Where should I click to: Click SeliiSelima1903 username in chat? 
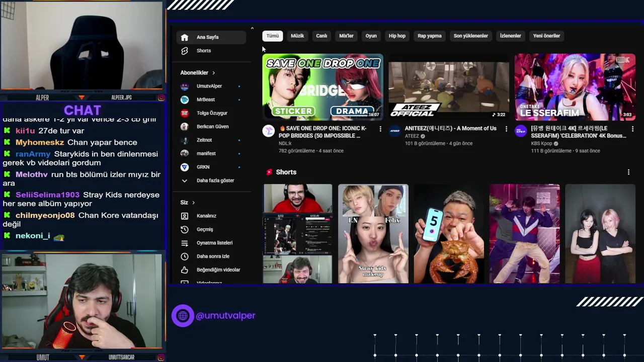pos(47,195)
